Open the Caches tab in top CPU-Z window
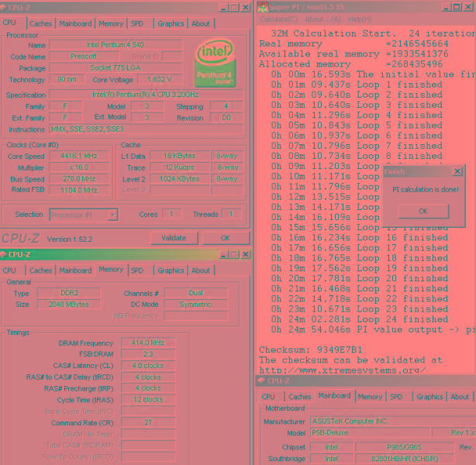Screen dimensions: 476x465 [40, 24]
